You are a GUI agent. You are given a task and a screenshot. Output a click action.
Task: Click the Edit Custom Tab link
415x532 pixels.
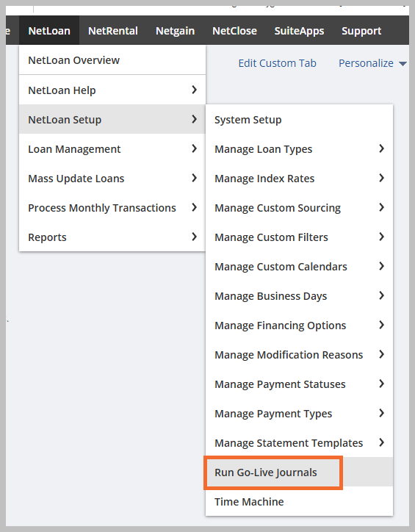[x=277, y=63]
